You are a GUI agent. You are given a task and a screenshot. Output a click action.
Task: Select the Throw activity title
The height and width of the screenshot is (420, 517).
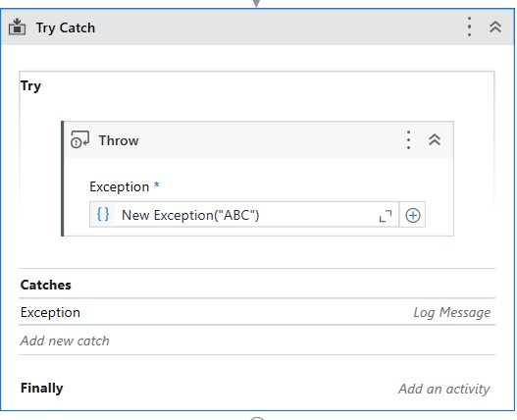pyautogui.click(x=119, y=141)
